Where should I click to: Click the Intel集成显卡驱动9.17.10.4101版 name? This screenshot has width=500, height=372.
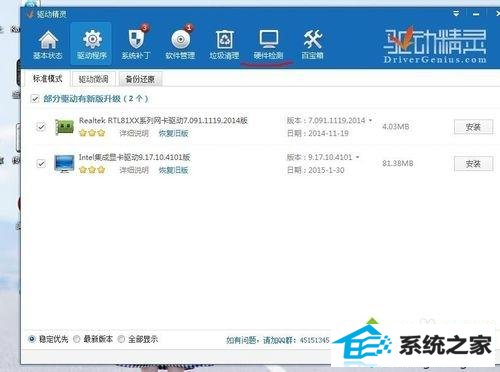[x=134, y=157]
